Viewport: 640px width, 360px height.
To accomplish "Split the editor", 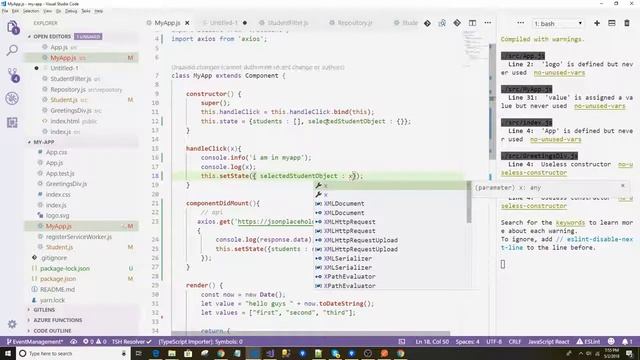I will pyautogui.click(x=472, y=23).
